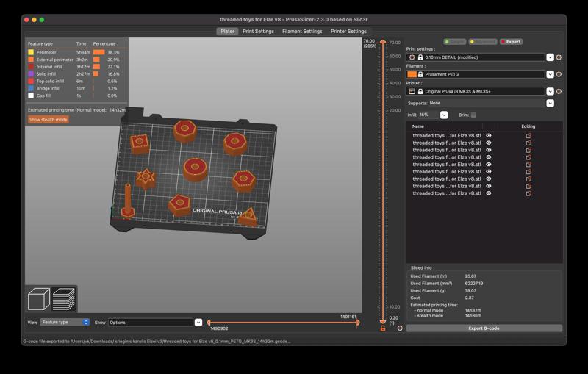This screenshot has height=374, width=588.
Task: Click Show stealth mode button
Action: pos(49,120)
